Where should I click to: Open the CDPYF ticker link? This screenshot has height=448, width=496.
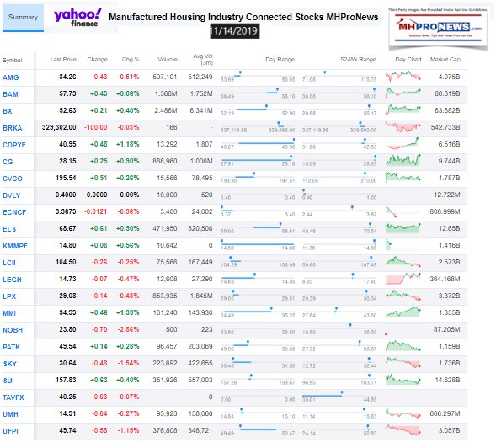(14, 145)
